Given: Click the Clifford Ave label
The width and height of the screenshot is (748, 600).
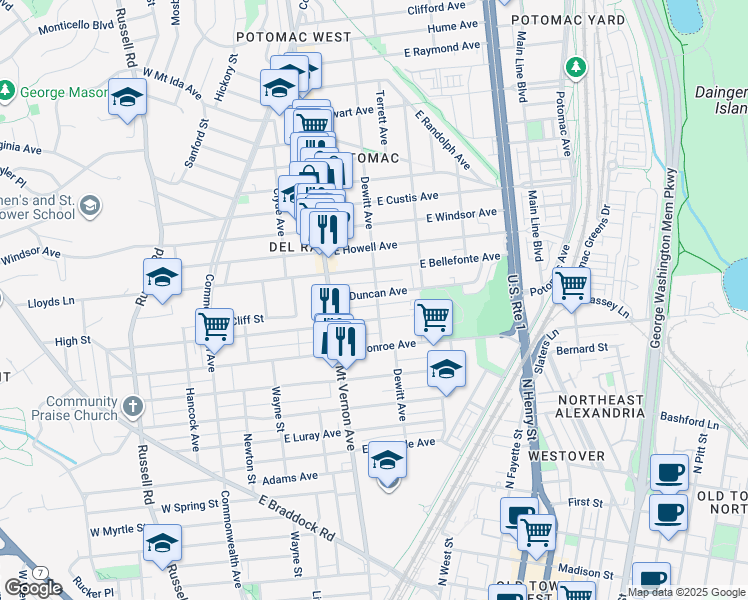Looking at the screenshot, I should 436,8.
